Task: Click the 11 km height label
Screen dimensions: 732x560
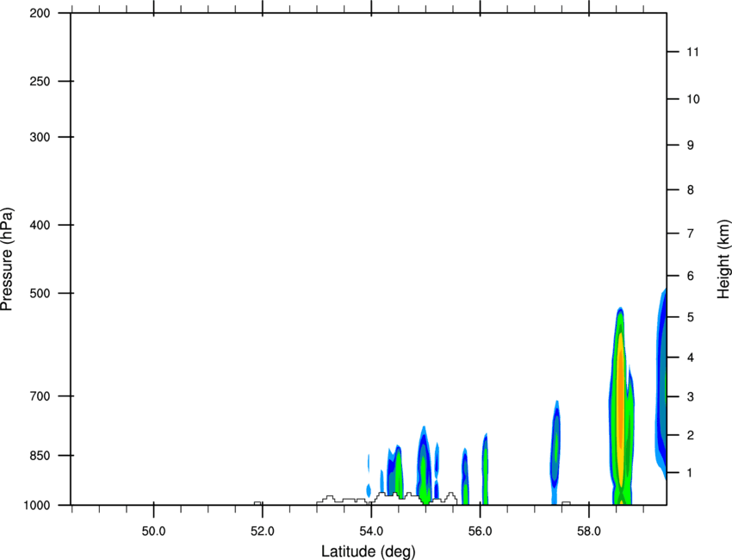Action: (692, 52)
